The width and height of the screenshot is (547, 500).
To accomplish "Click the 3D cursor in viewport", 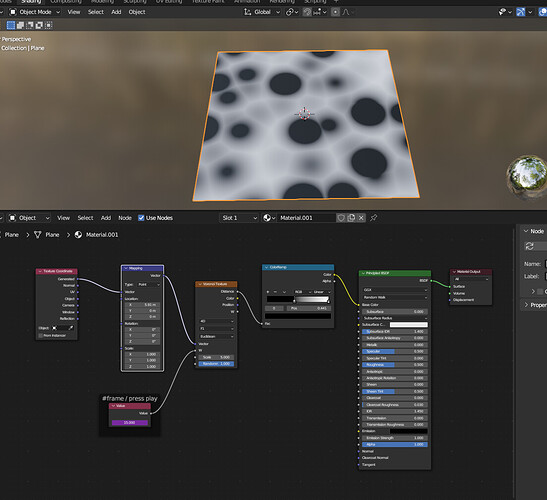I will 305,114.
